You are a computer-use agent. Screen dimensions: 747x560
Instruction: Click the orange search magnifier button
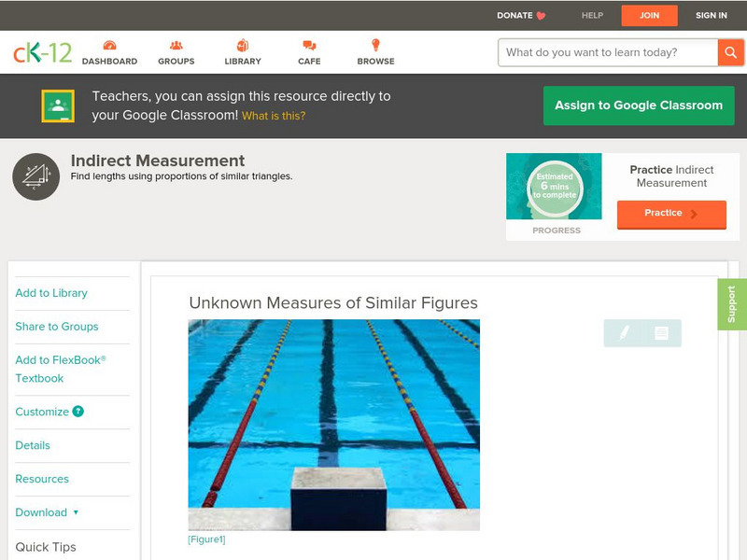coord(730,52)
